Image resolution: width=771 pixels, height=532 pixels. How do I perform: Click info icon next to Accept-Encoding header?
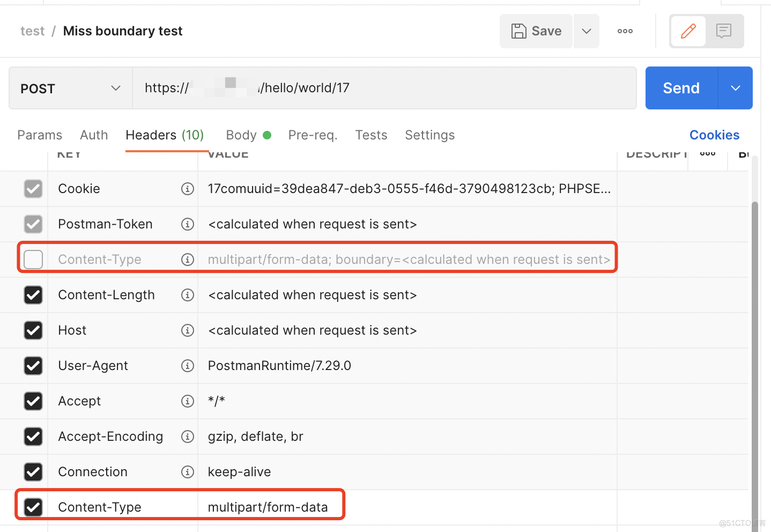[188, 437]
